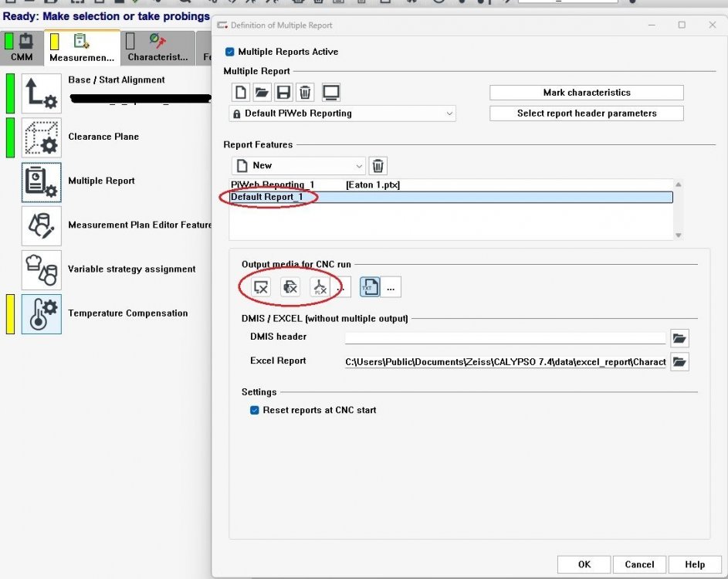Select the Base/Start Alignment icon in the sidebar
Screen dimensions: 728x579
(41, 92)
